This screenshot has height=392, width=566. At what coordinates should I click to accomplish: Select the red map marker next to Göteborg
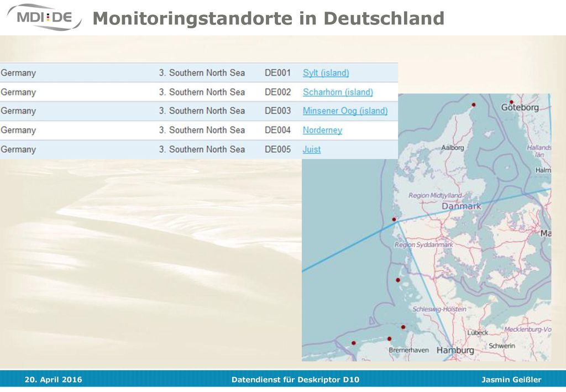click(511, 102)
